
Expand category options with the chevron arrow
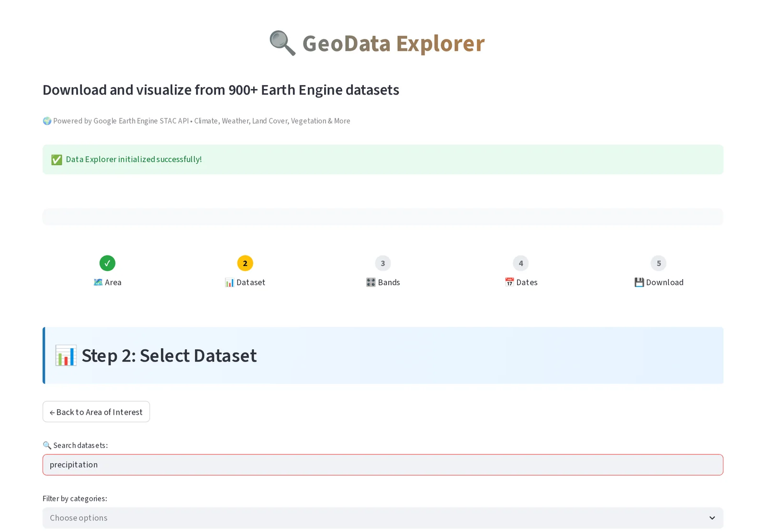point(712,518)
